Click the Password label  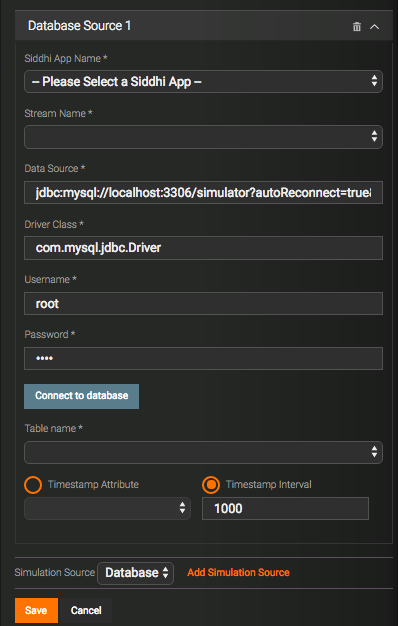pyautogui.click(x=50, y=335)
